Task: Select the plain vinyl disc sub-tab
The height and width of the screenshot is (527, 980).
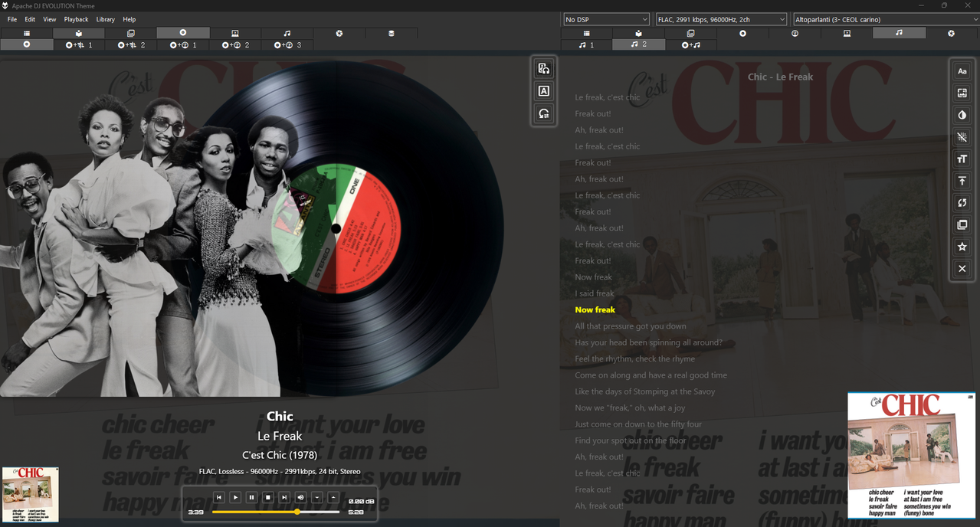Action: (x=27, y=45)
